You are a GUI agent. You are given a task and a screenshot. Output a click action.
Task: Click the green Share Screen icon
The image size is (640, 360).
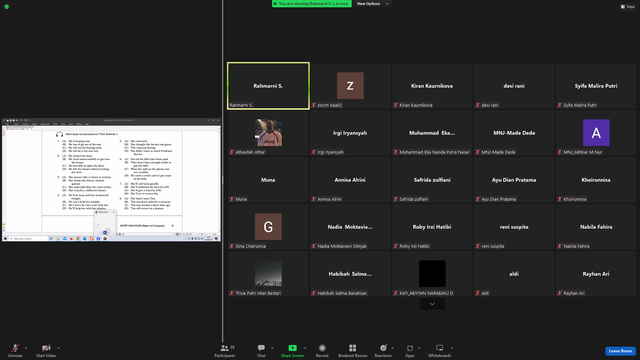(x=293, y=348)
